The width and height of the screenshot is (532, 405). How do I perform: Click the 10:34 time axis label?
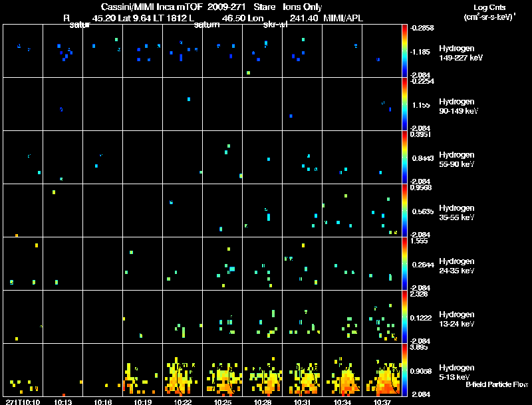point(342,402)
